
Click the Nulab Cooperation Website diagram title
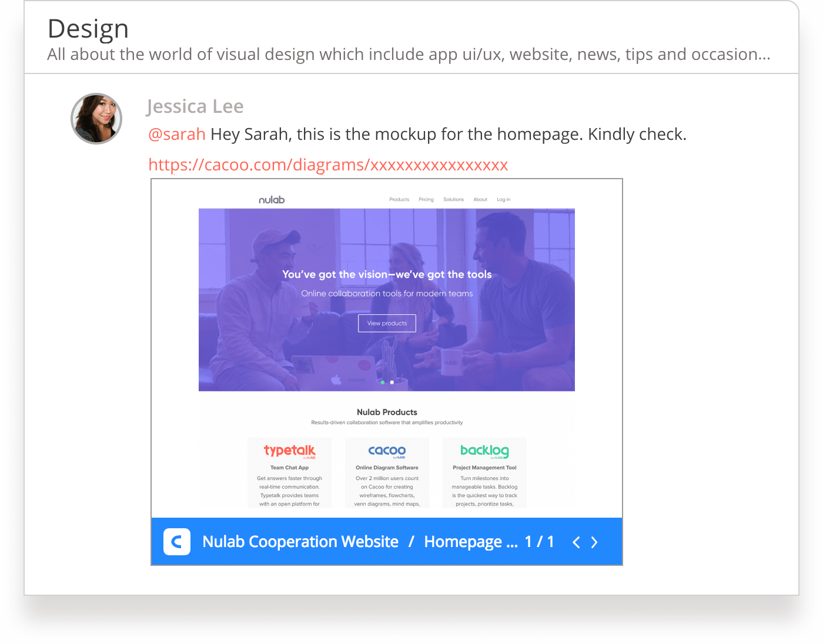pyautogui.click(x=300, y=542)
